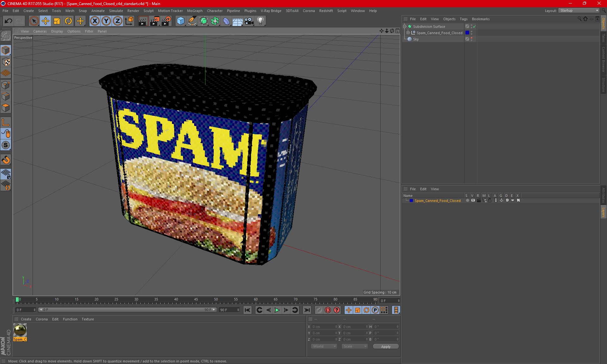This screenshot has width=607, height=364.
Task: Expand the Spam_Canned_Food_Closed object node
Action: (x=408, y=33)
